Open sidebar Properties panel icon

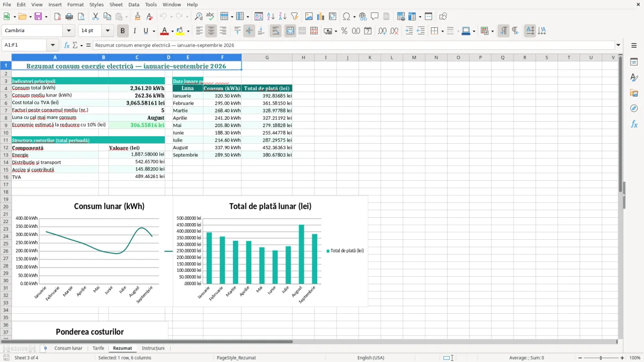pyautogui.click(x=634, y=62)
